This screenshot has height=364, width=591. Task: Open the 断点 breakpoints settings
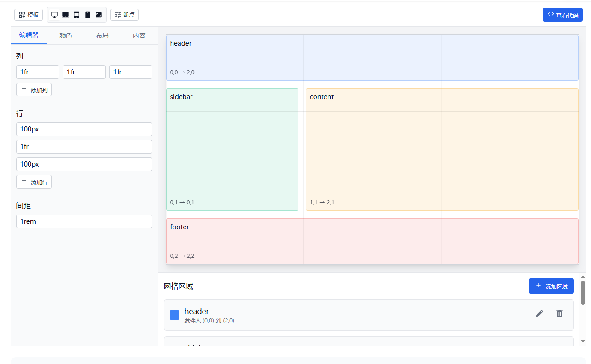pyautogui.click(x=125, y=15)
